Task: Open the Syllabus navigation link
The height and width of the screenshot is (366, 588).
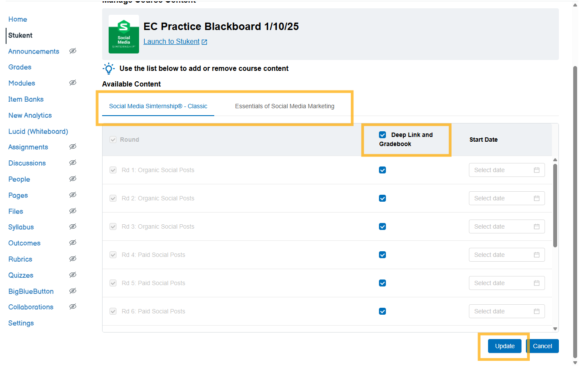Action: (21, 227)
